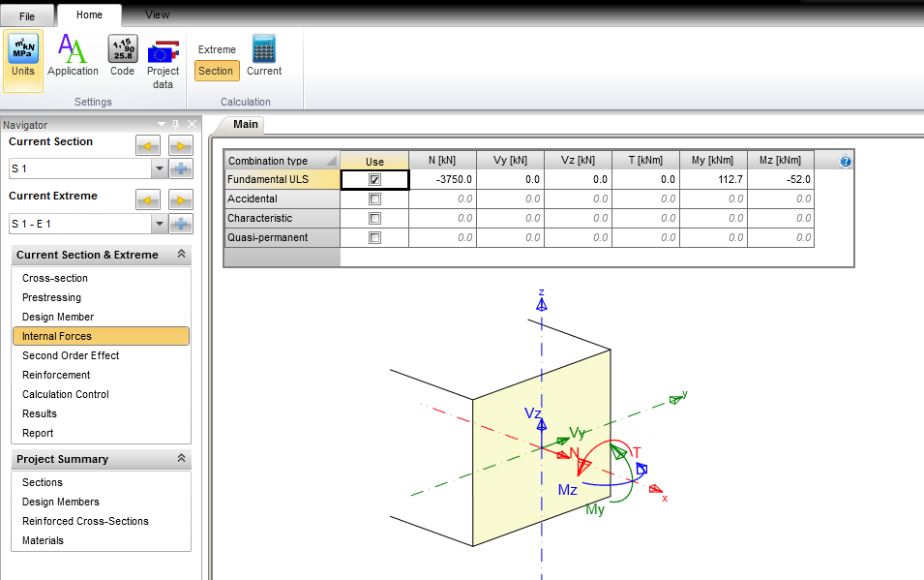This screenshot has width=924, height=580.
Task: Open the File menu
Action: pyautogui.click(x=28, y=15)
